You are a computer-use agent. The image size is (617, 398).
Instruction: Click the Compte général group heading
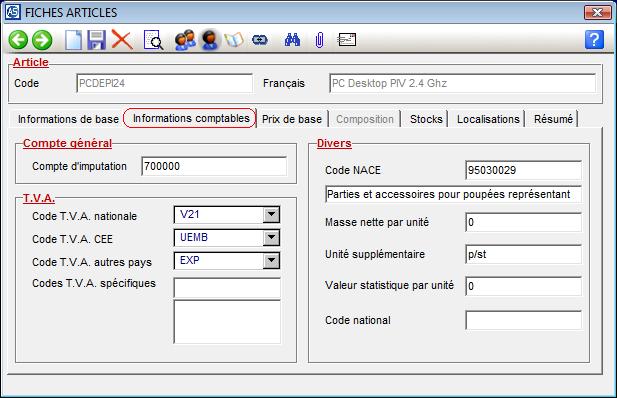pos(67,143)
